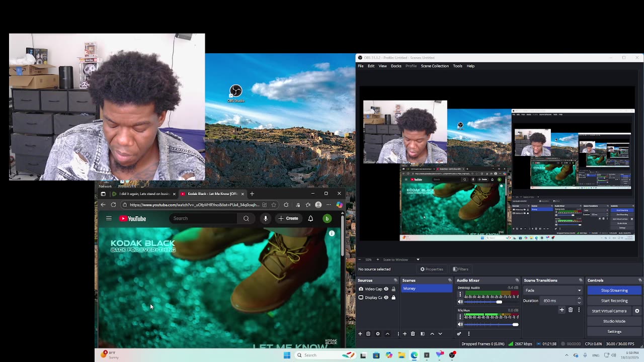644x362 pixels.
Task: Open source properties gear in Sources toolbar
Action: 378,334
